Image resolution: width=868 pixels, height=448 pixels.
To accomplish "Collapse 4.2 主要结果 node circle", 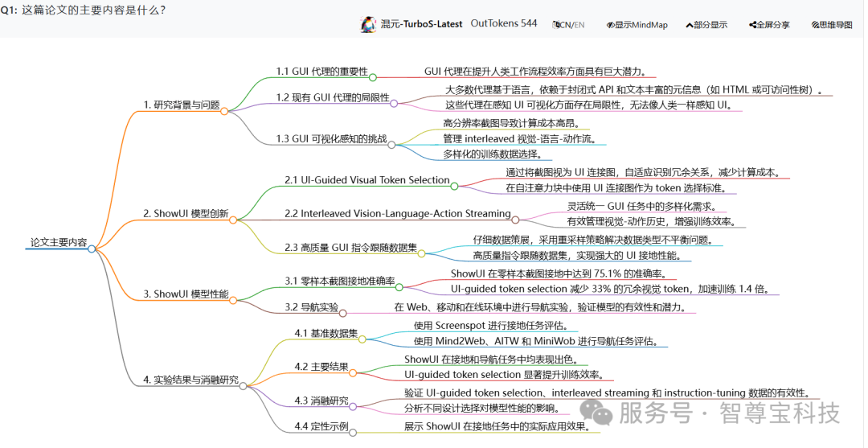I will coord(353,373).
